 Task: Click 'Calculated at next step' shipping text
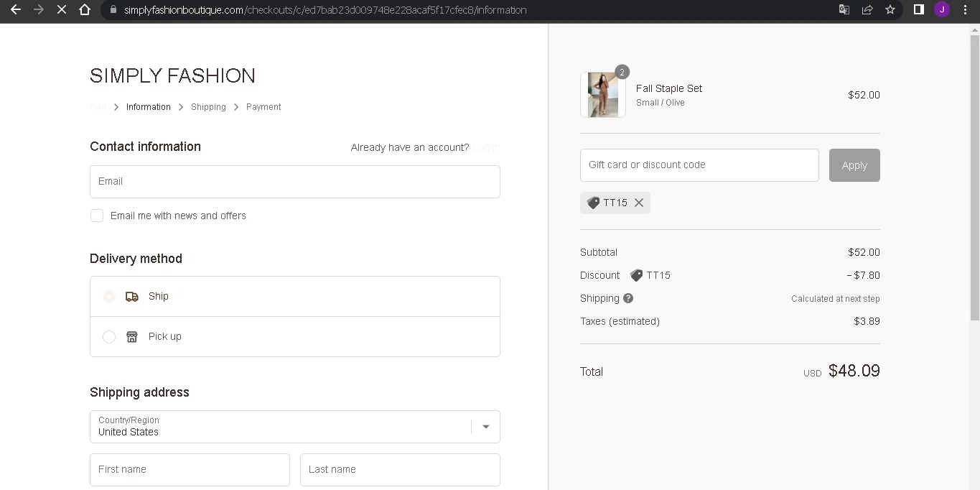pos(836,299)
